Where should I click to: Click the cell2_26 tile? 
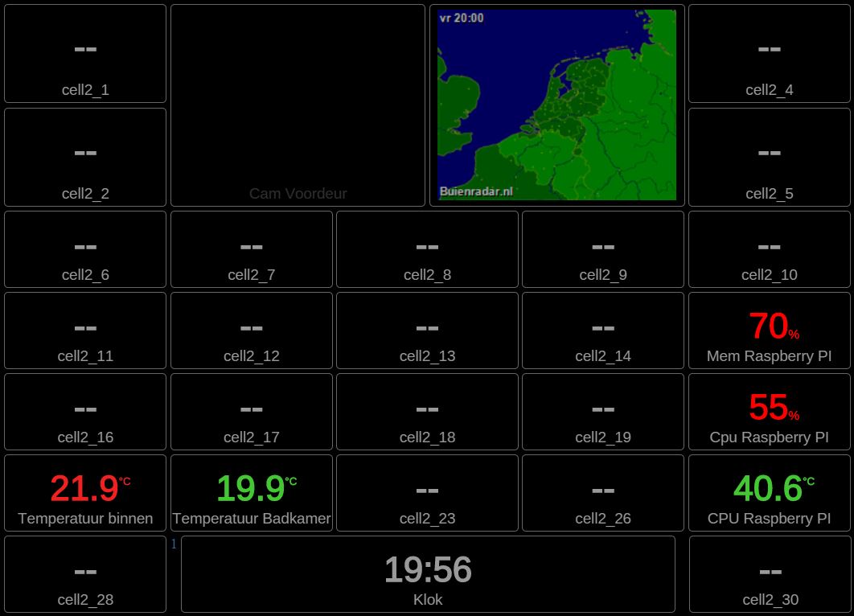(x=603, y=493)
